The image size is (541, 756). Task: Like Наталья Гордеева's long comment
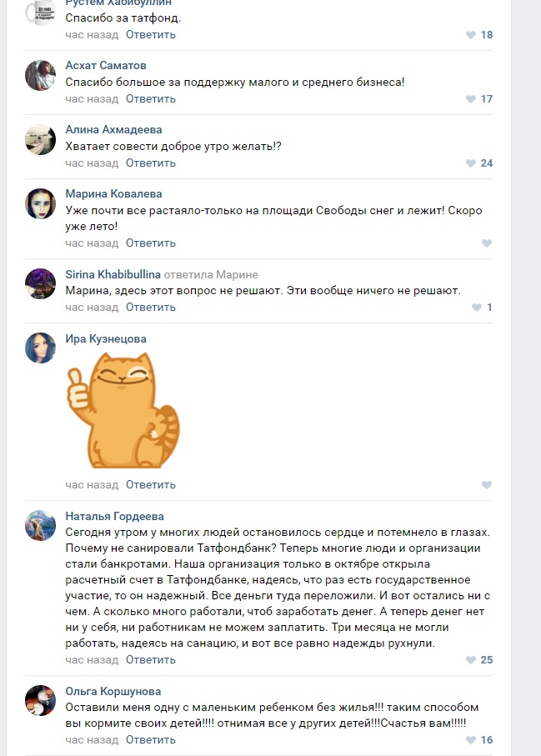point(471,660)
